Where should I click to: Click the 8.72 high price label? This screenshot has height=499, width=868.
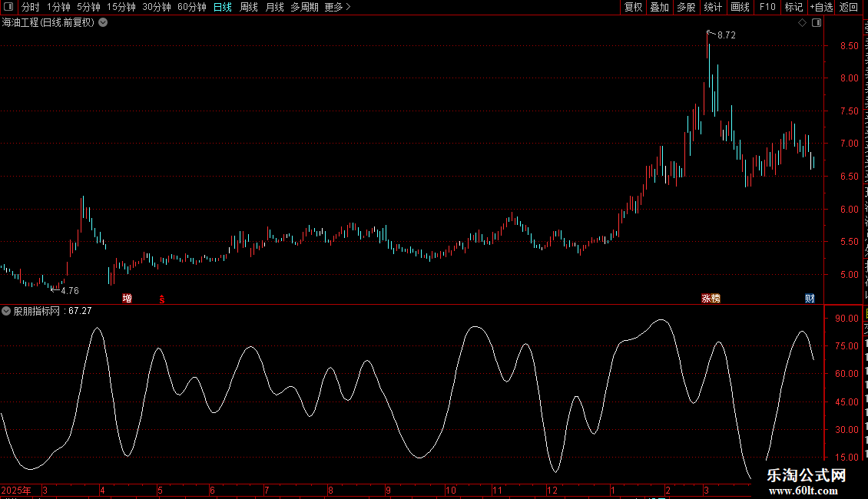click(727, 35)
